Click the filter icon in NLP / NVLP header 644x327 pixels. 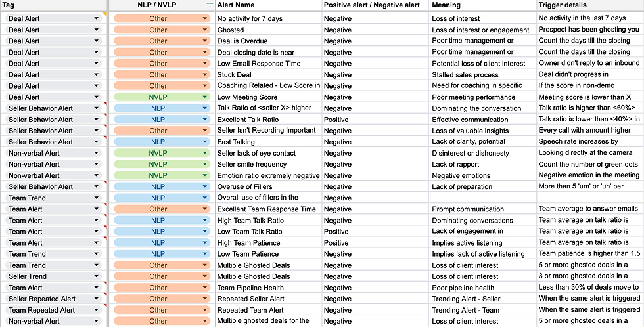(x=210, y=5)
